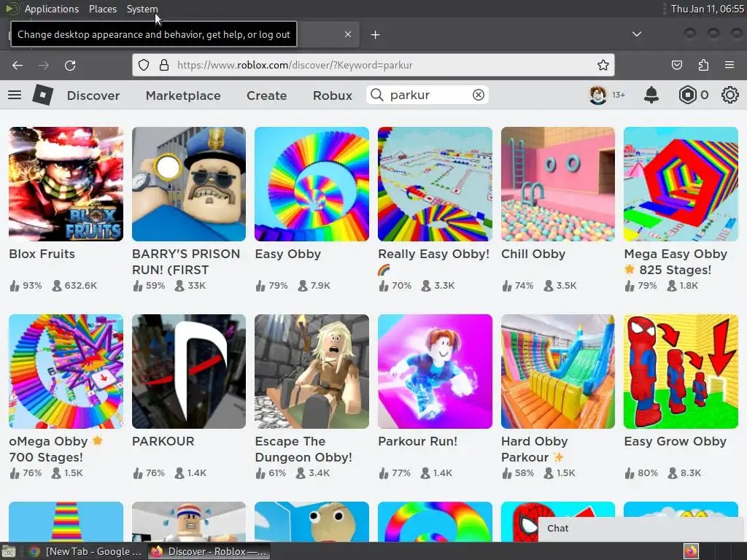
Task: Open the Create section
Action: pos(267,96)
